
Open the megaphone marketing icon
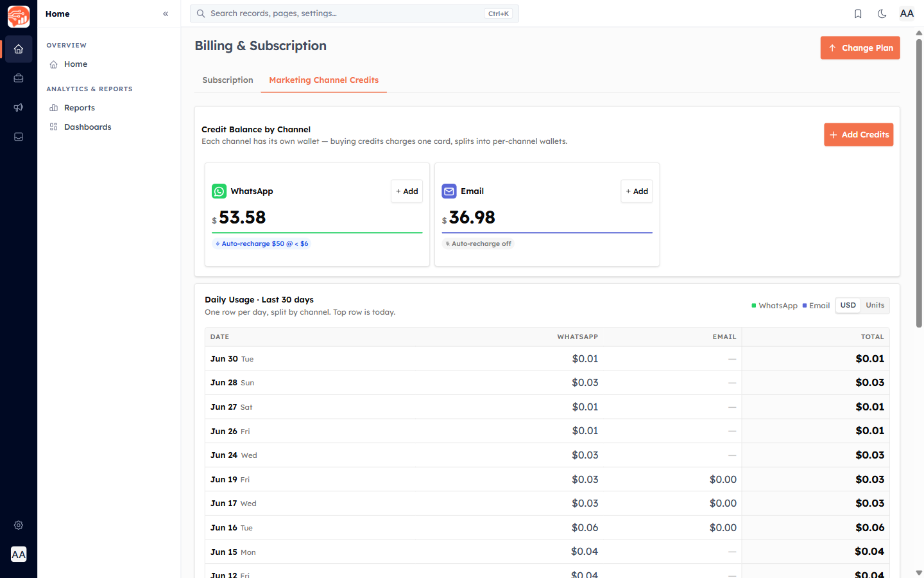pyautogui.click(x=19, y=107)
